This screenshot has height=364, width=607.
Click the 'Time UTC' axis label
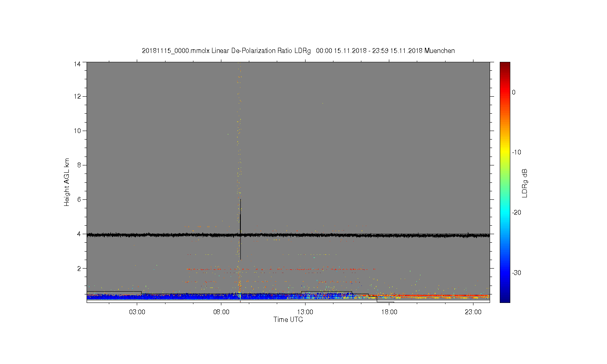click(288, 320)
